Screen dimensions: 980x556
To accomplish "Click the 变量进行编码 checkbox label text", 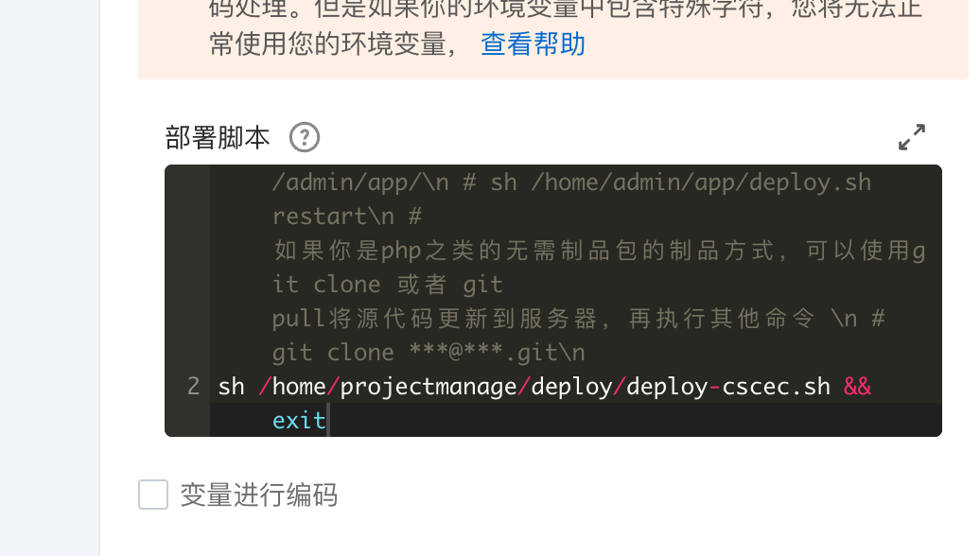I will (259, 495).
